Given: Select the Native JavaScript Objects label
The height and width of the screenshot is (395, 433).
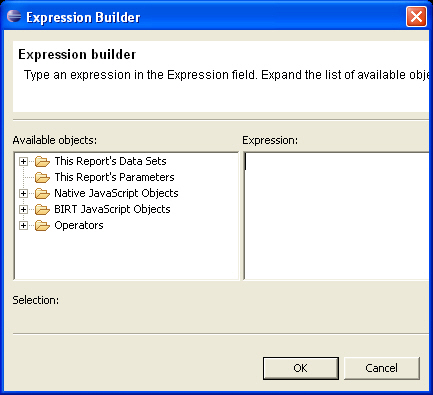Looking at the screenshot, I should click(116, 193).
